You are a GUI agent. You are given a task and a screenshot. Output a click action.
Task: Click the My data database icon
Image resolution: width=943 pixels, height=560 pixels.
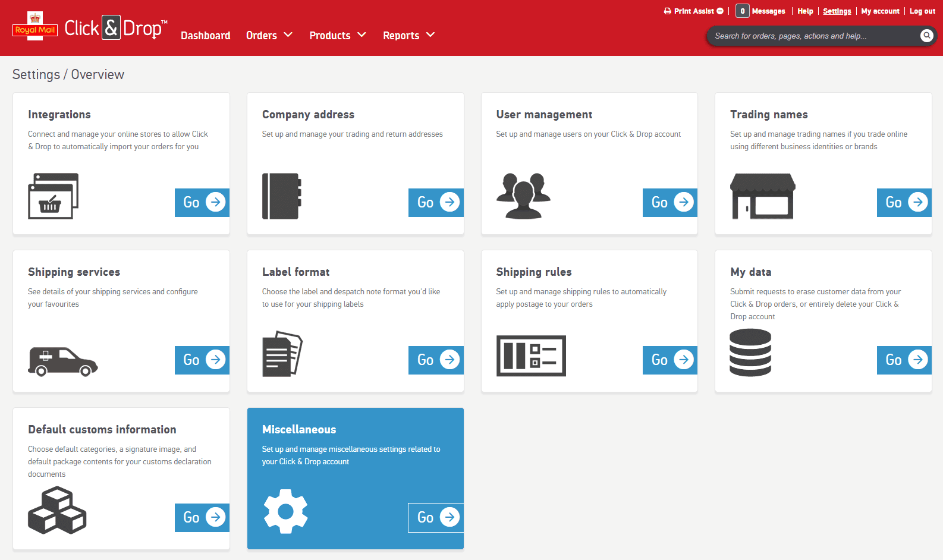click(750, 353)
